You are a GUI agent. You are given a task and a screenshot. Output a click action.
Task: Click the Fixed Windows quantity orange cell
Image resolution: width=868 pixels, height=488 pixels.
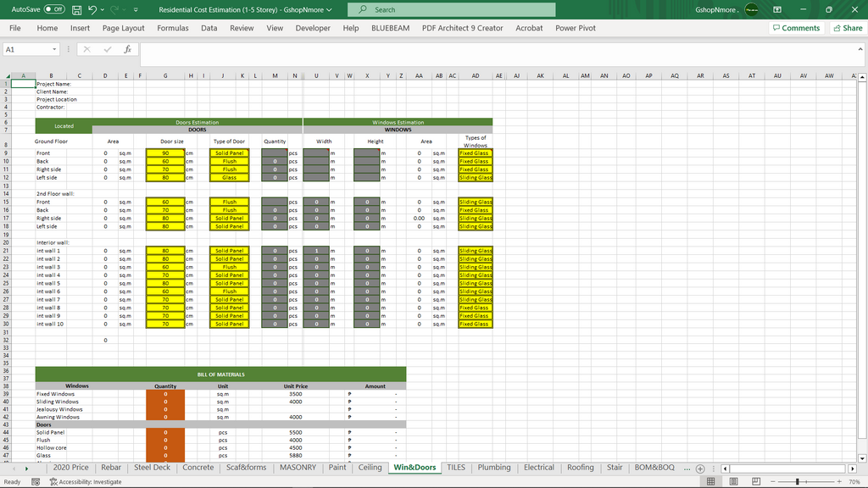(165, 394)
